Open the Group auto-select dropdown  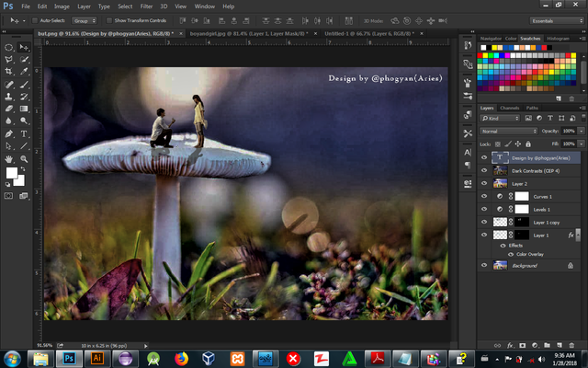pos(85,18)
